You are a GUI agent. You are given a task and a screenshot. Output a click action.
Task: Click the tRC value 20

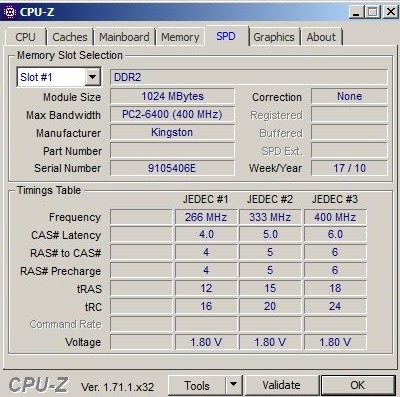[270, 306]
